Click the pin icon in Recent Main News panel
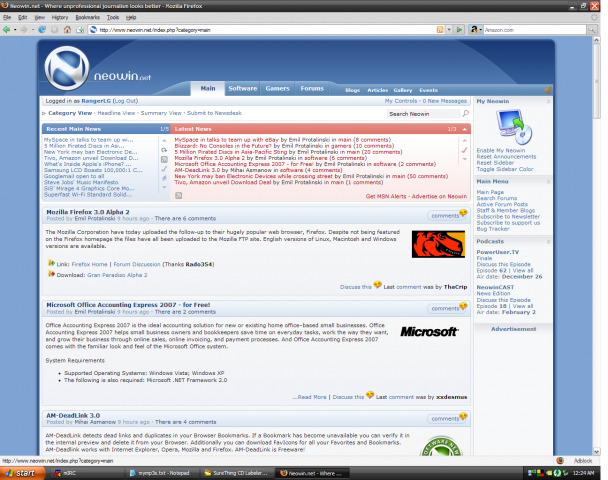The width and height of the screenshot is (608, 480). click(164, 178)
